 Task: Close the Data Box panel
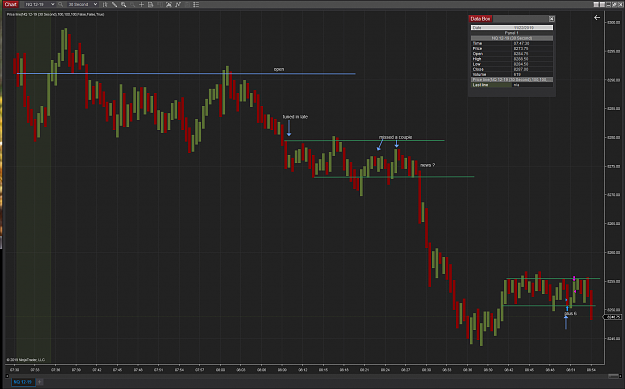[552, 19]
